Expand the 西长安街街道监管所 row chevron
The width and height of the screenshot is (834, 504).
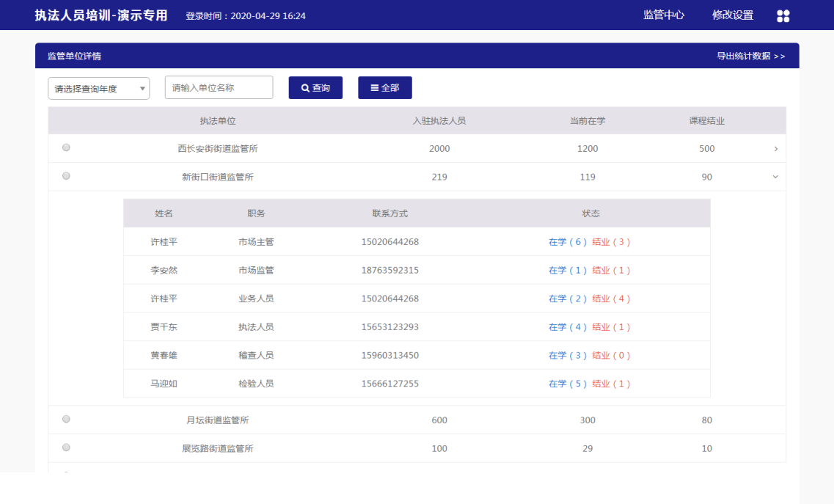point(775,149)
